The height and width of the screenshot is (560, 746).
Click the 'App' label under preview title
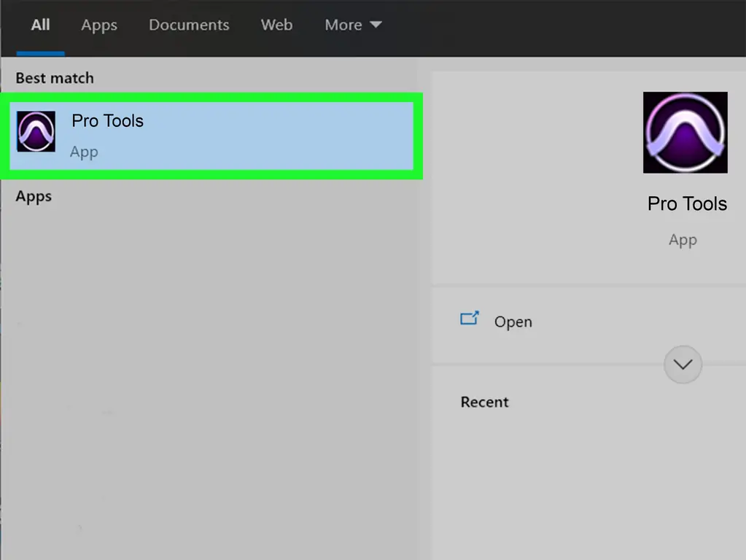tap(683, 241)
